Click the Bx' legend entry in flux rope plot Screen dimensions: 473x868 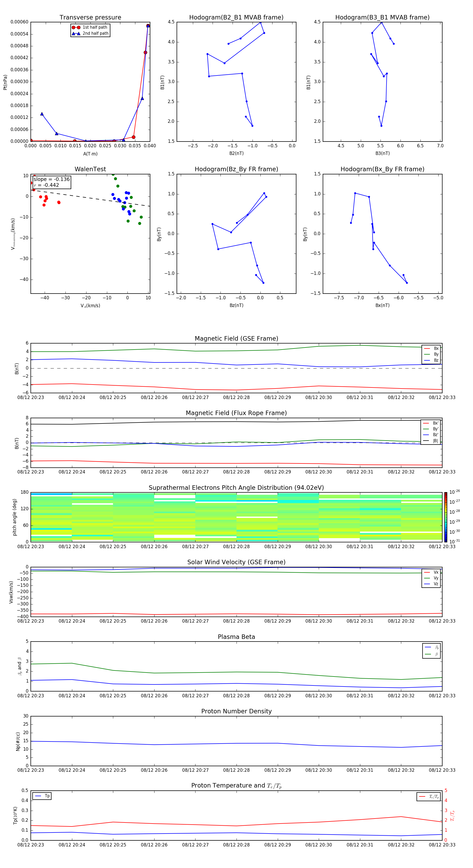click(431, 423)
